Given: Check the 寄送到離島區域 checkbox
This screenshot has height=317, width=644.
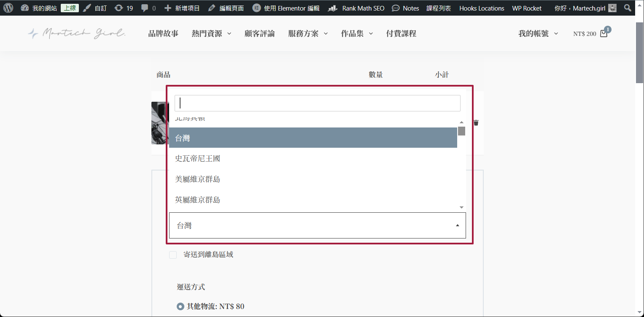Looking at the screenshot, I should tap(173, 255).
